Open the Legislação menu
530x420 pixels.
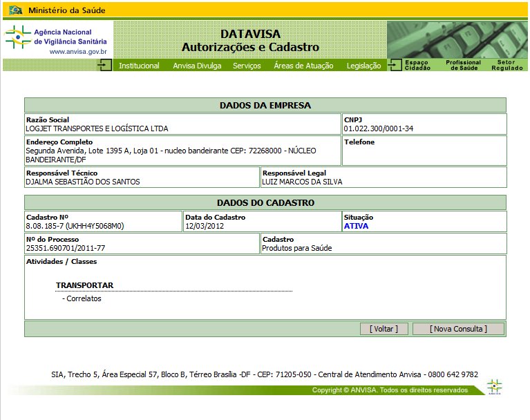click(363, 66)
